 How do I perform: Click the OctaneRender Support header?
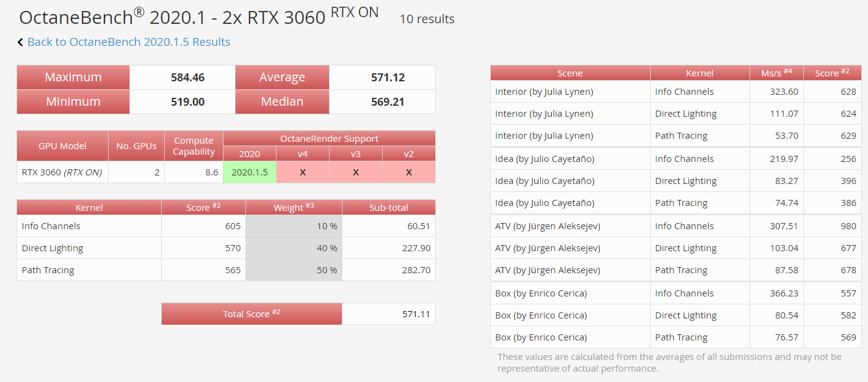point(329,138)
